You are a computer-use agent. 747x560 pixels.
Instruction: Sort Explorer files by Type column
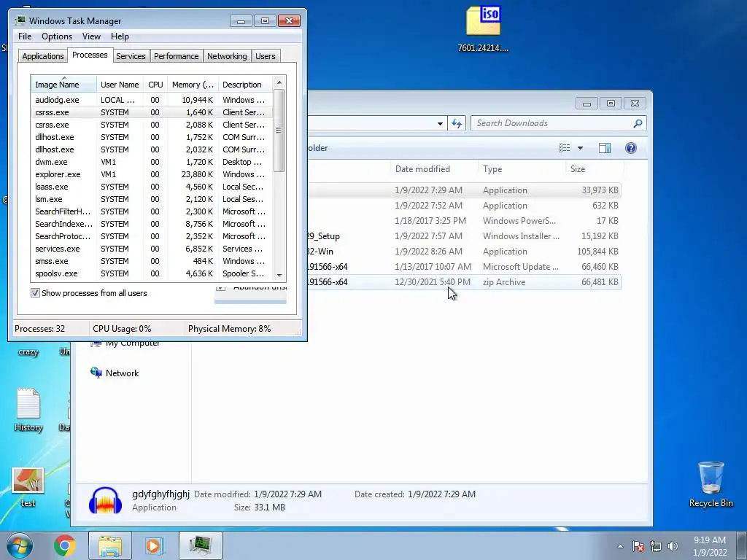point(522,169)
